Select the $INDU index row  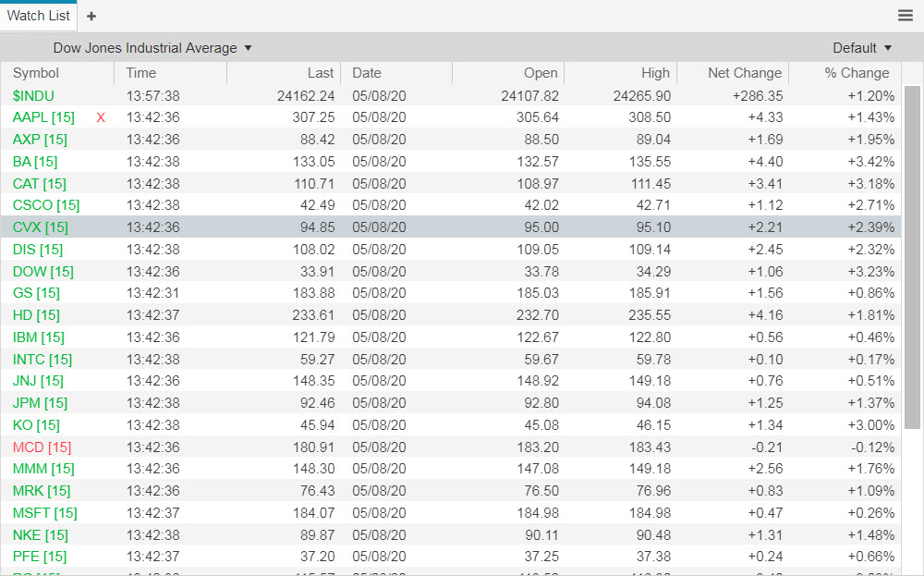[x=31, y=95]
